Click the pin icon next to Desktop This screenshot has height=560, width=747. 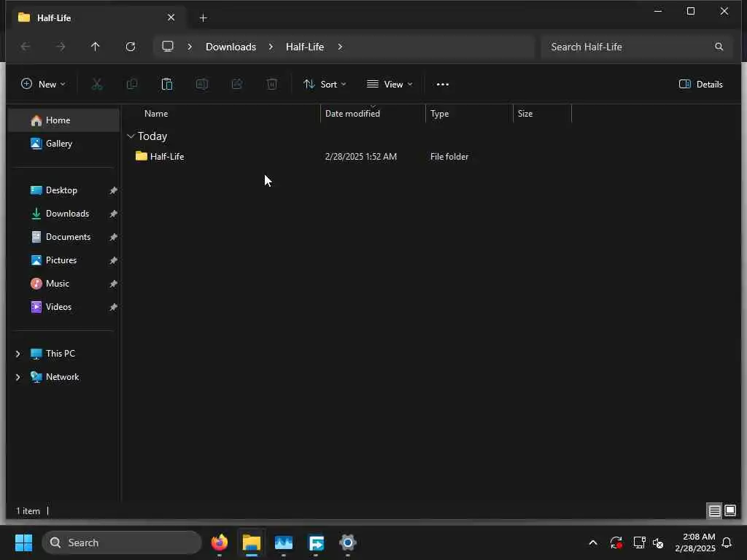click(x=113, y=190)
